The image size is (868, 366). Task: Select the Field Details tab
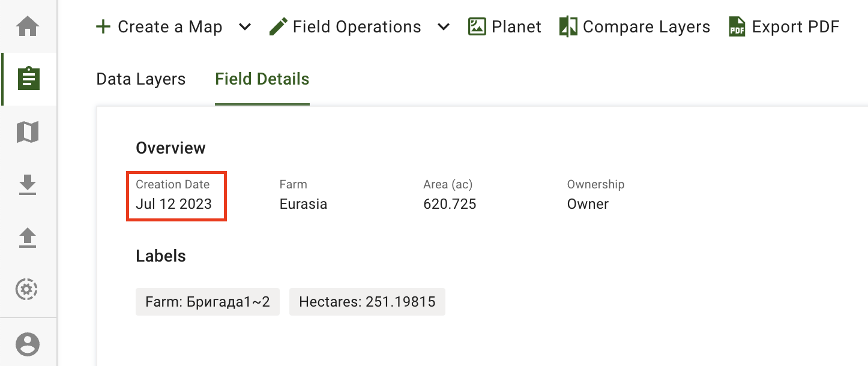click(x=262, y=79)
